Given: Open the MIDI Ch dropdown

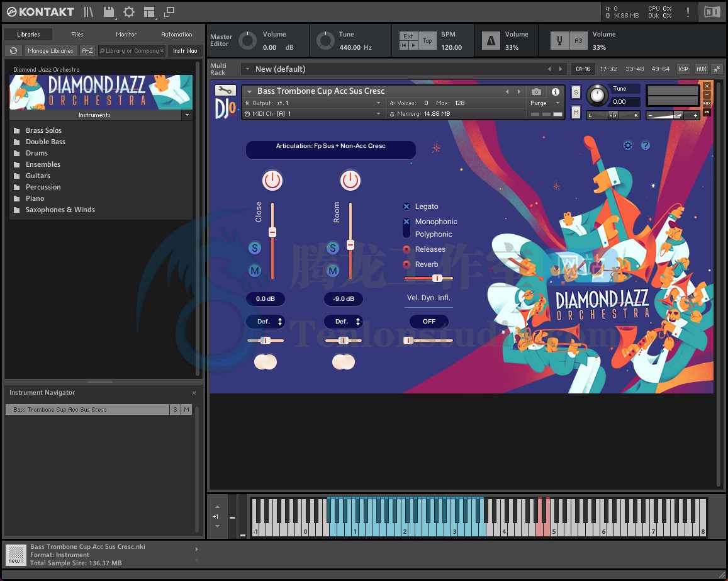Looking at the screenshot, I should [x=313, y=114].
